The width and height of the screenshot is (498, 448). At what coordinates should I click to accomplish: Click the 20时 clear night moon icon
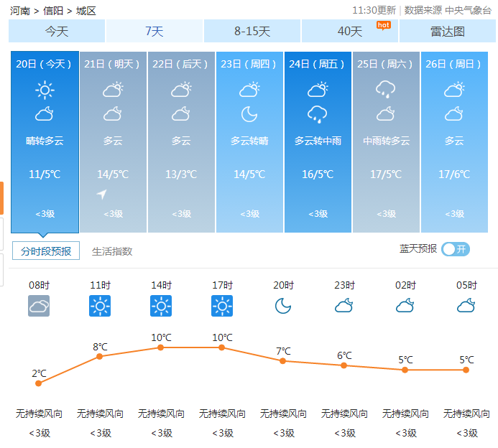[283, 306]
